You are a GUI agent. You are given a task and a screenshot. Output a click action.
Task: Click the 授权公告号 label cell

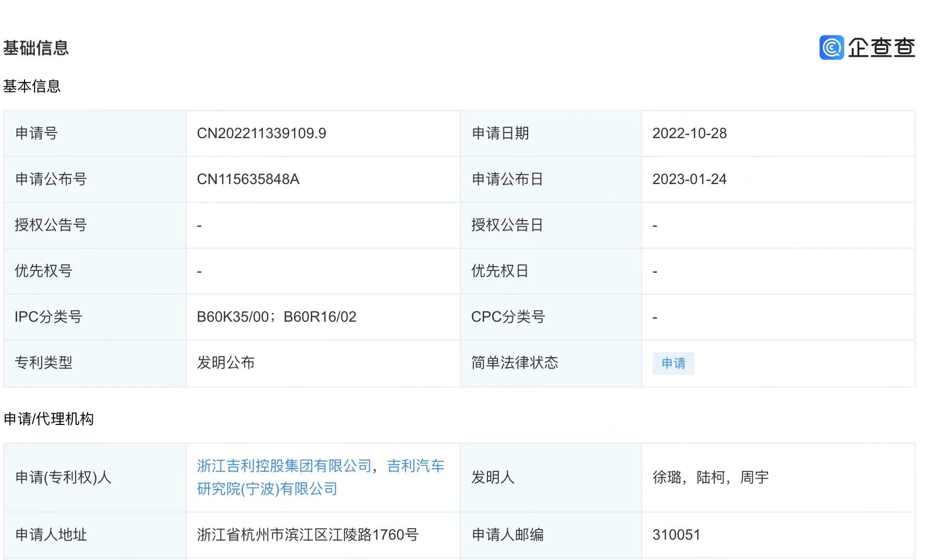pos(95,225)
